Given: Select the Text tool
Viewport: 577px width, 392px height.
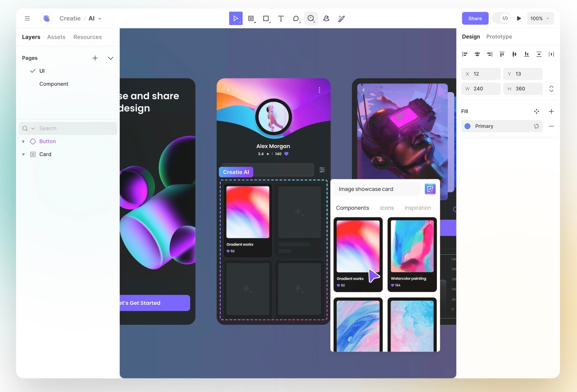Looking at the screenshot, I should [x=281, y=18].
